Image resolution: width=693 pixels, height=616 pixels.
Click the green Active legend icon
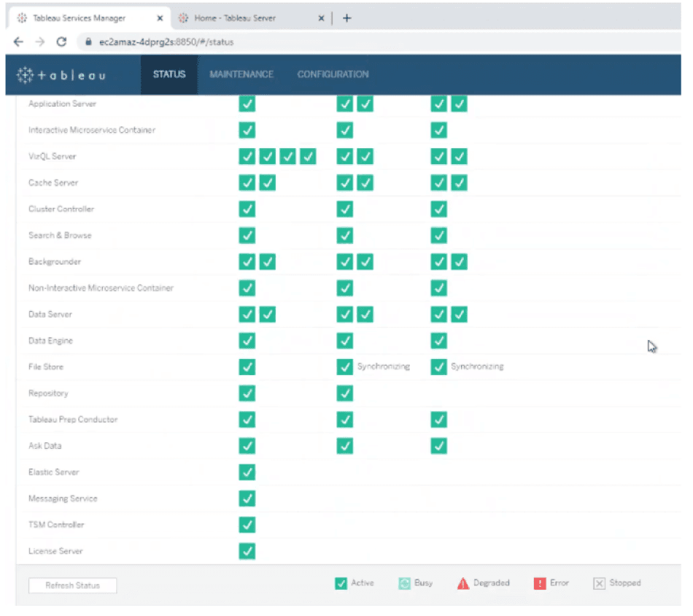(341, 583)
